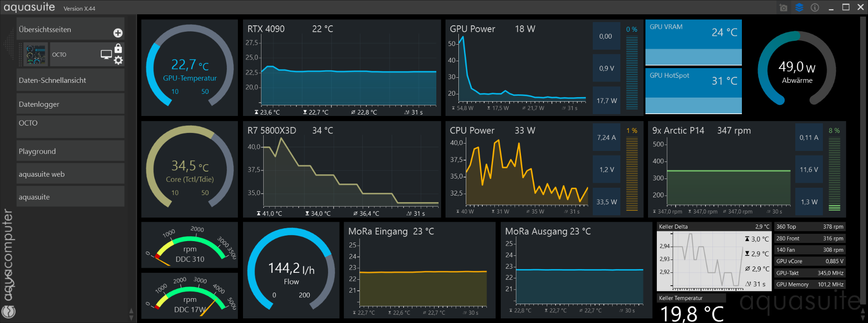Image resolution: width=868 pixels, height=323 pixels.
Task: Expand the Übersichtsseiten section
Action: tap(70, 29)
